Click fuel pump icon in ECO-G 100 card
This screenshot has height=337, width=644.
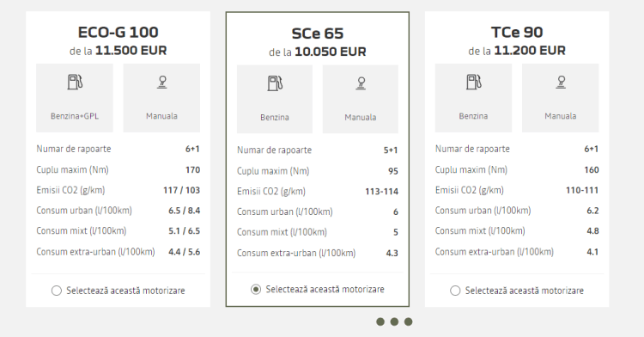pyautogui.click(x=75, y=82)
